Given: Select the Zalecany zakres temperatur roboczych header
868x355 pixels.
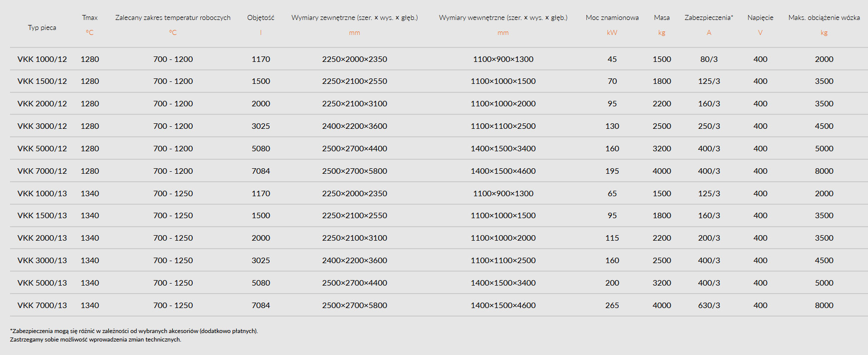Looking at the screenshot, I should tap(173, 17).
